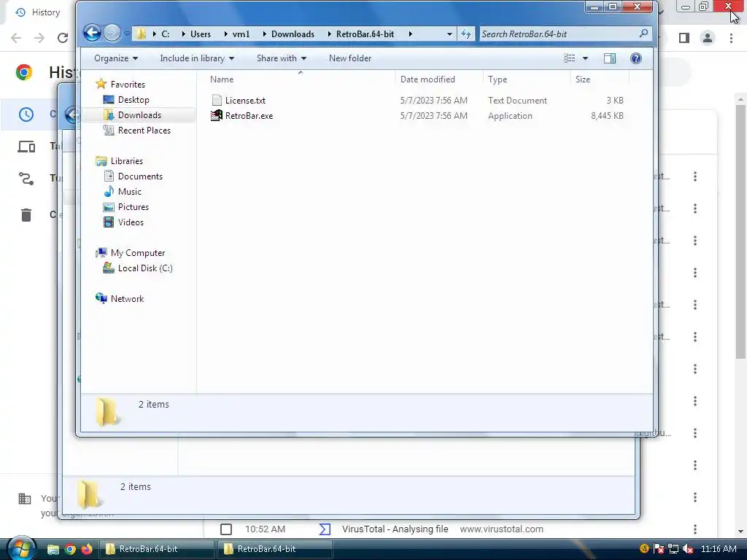
Task: Open view options dropdown arrow
Action: (x=585, y=58)
